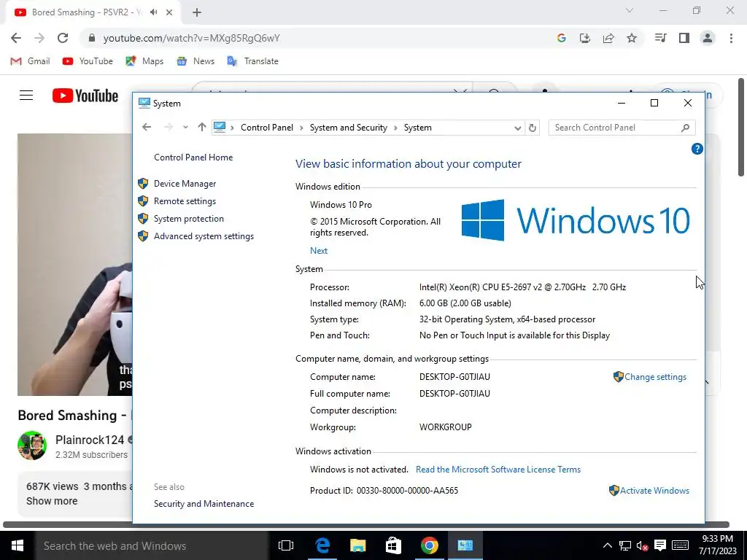The width and height of the screenshot is (747, 560).
Task: Click the up arrow in System address bar
Action: [202, 127]
